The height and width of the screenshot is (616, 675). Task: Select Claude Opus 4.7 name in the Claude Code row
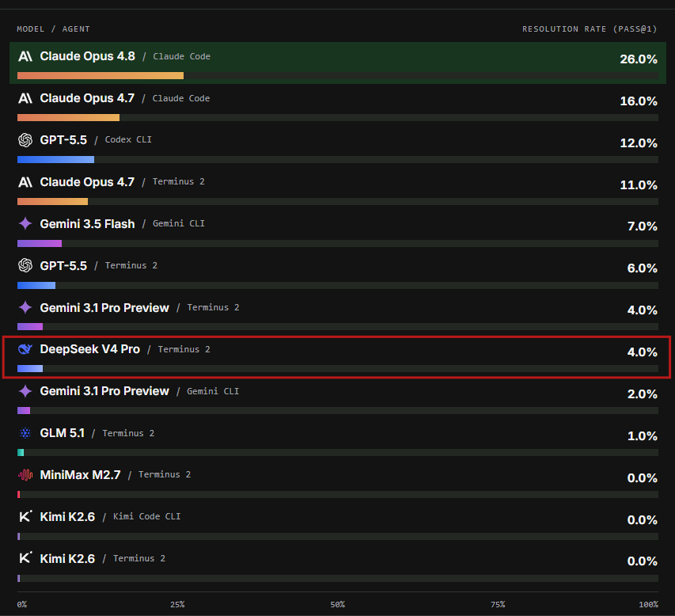click(x=87, y=98)
